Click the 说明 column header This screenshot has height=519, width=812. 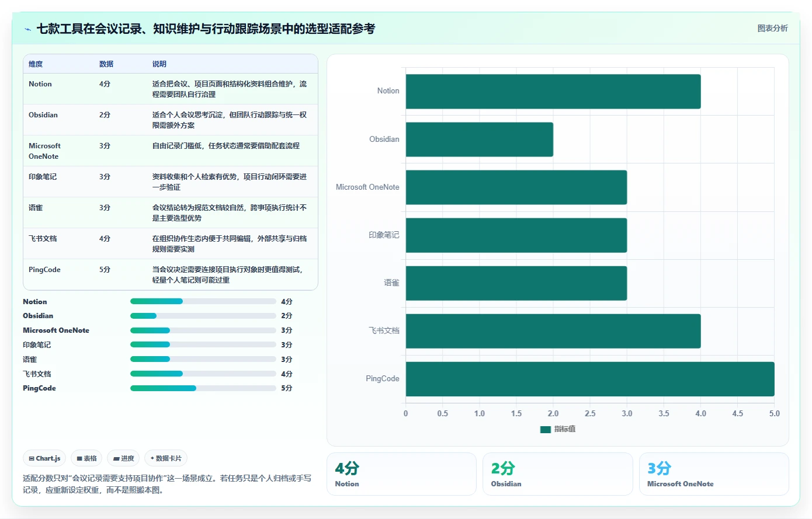[x=159, y=64]
